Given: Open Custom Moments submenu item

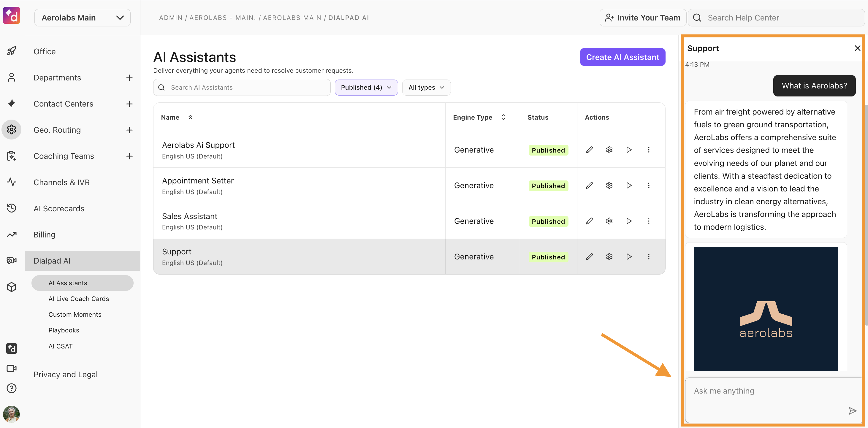Looking at the screenshot, I should (x=75, y=314).
